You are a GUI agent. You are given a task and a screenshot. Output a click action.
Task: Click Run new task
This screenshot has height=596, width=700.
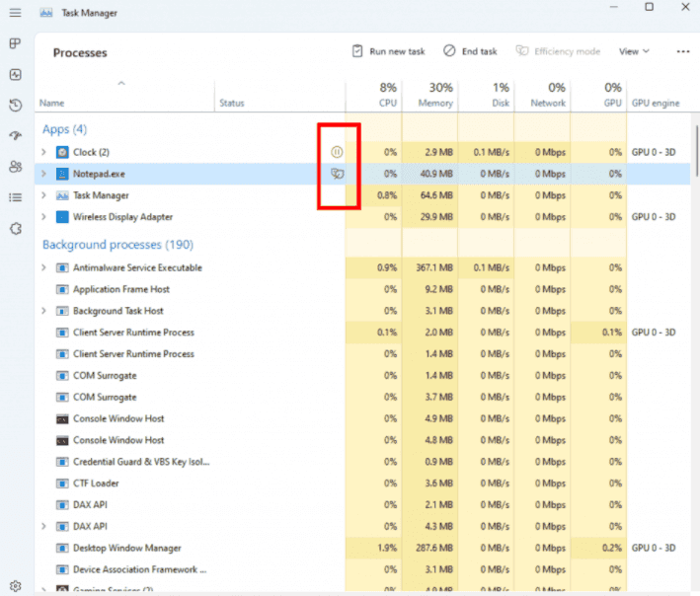388,51
